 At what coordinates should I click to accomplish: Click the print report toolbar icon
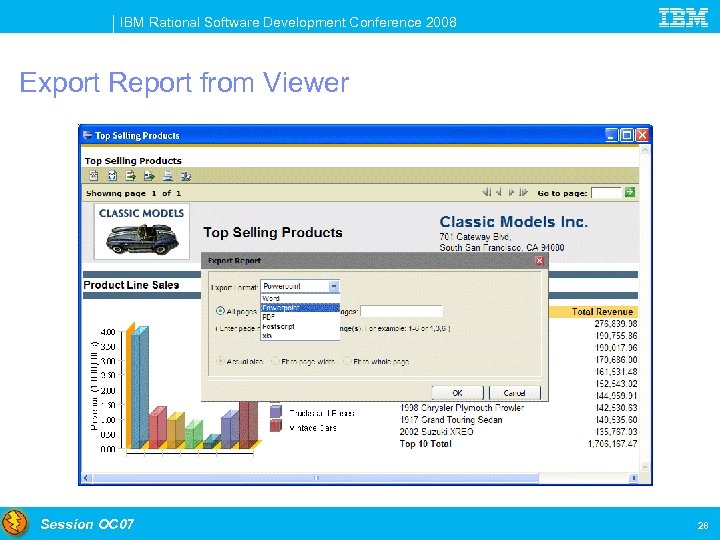coord(168,176)
